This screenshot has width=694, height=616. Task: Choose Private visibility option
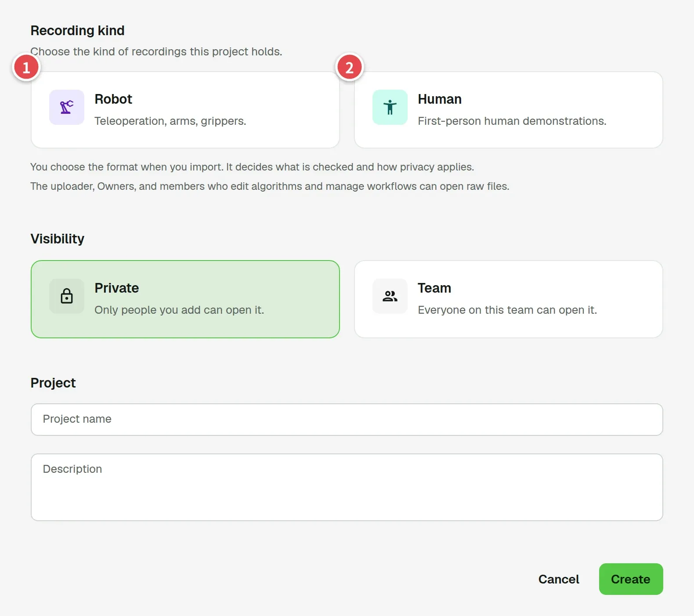pos(185,299)
